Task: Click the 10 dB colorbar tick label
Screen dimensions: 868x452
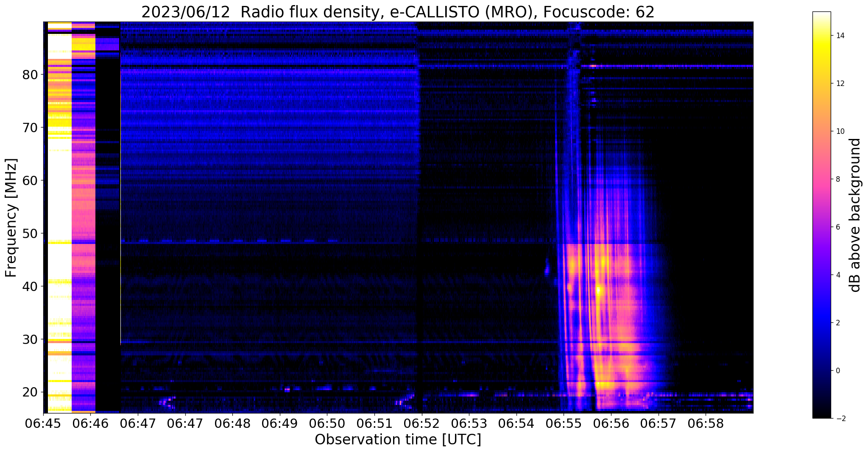Action: pyautogui.click(x=839, y=131)
